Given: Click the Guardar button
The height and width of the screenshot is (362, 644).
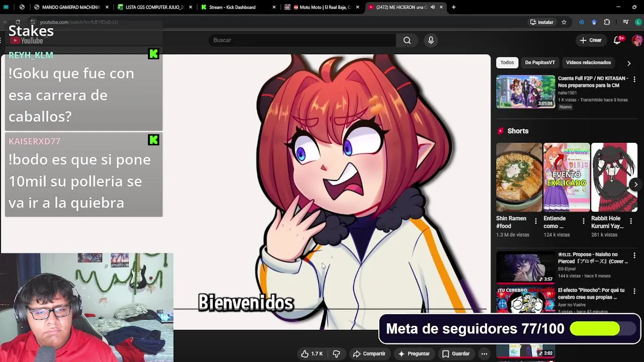Looking at the screenshot, I should (x=456, y=353).
